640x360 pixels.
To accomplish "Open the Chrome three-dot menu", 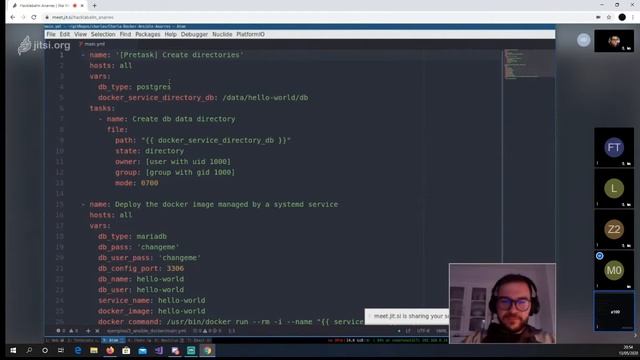I will (633, 17).
